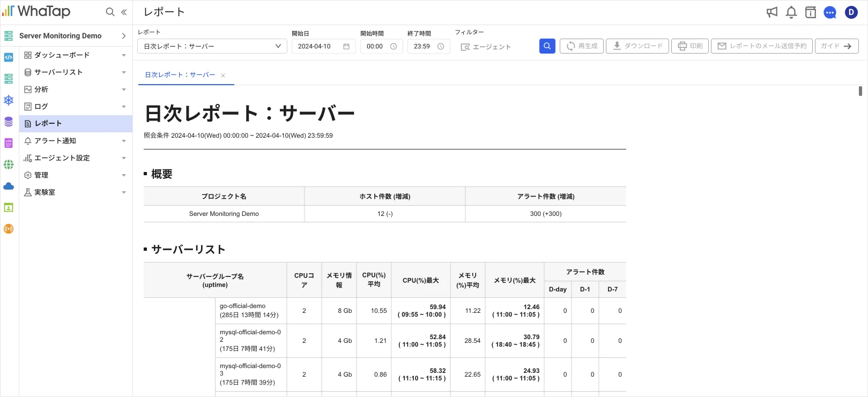The height and width of the screenshot is (397, 868).
Task: Click the report vertical scrollbar handle
Action: (x=860, y=91)
